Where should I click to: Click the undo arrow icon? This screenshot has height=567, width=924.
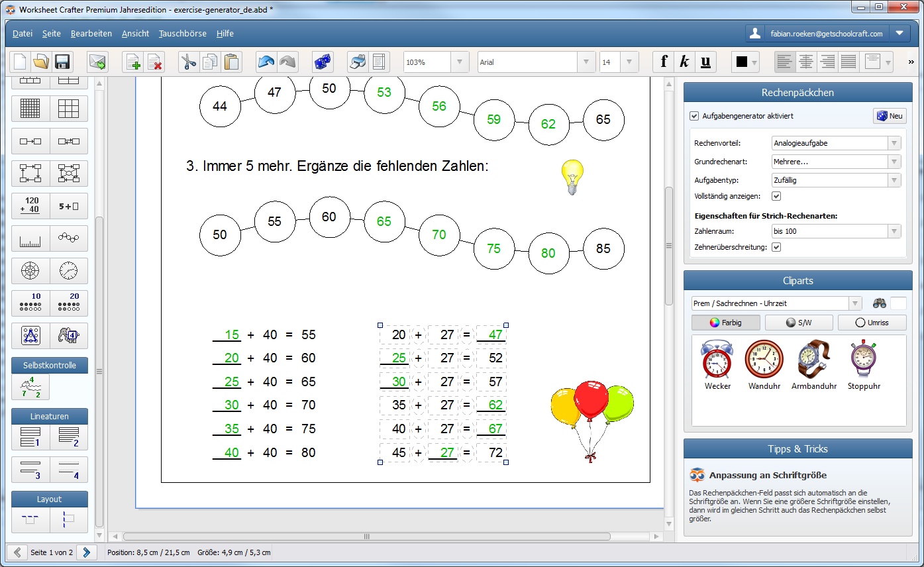[266, 62]
